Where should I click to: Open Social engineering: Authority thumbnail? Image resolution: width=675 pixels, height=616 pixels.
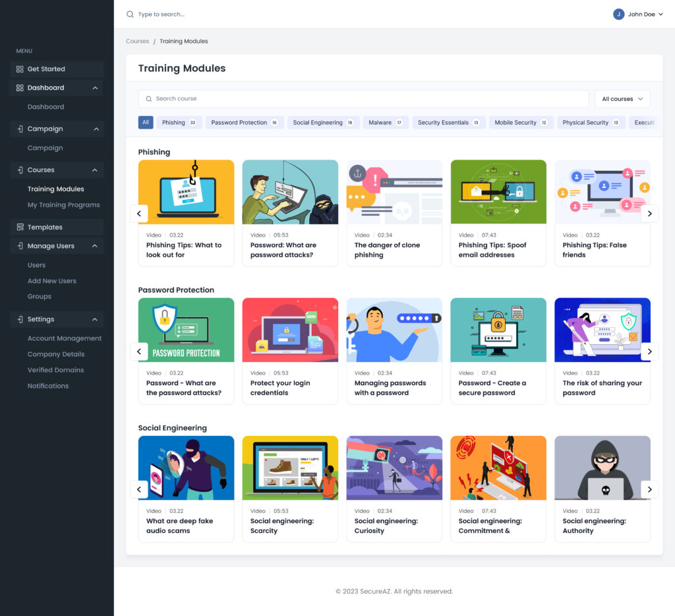coord(602,468)
